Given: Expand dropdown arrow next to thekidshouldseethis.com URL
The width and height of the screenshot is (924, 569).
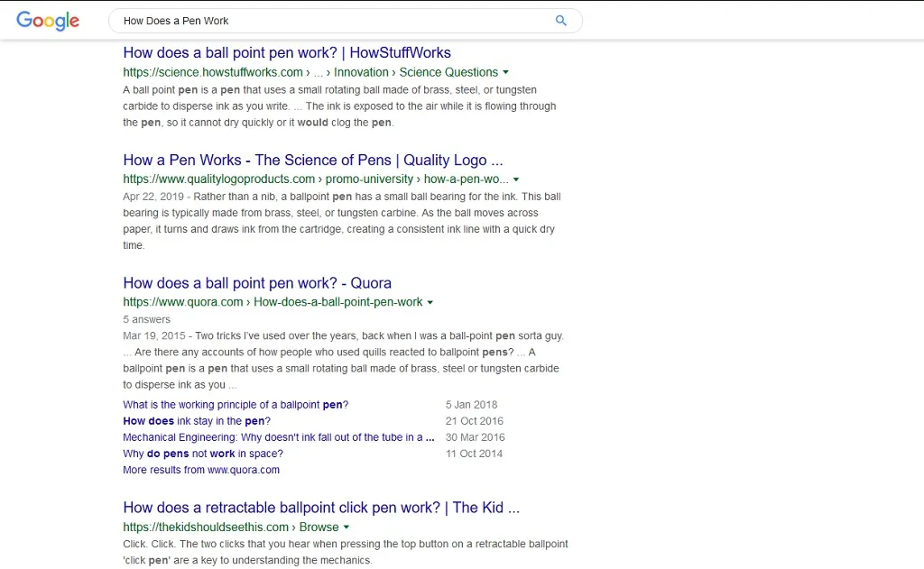Looking at the screenshot, I should coord(346,528).
